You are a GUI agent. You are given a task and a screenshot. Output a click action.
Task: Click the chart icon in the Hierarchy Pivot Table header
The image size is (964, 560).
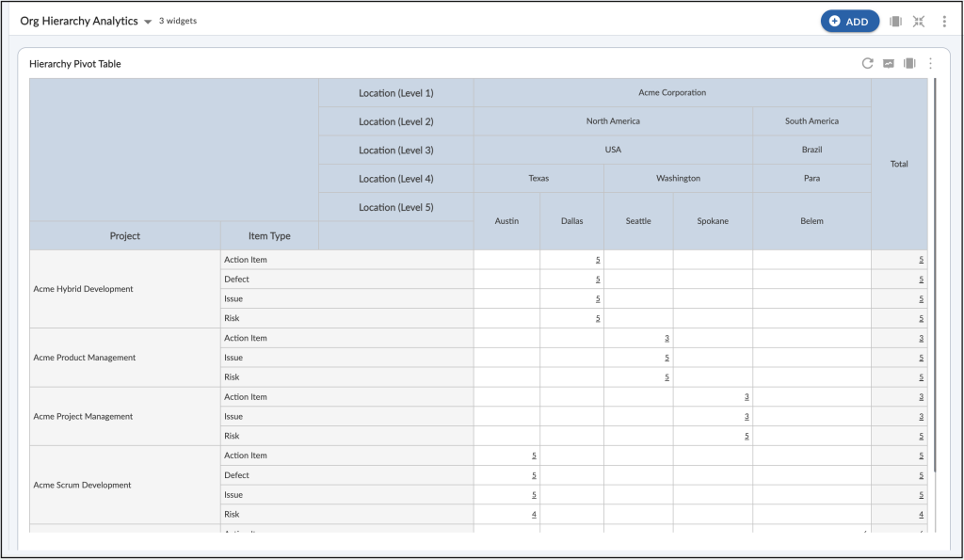click(889, 63)
